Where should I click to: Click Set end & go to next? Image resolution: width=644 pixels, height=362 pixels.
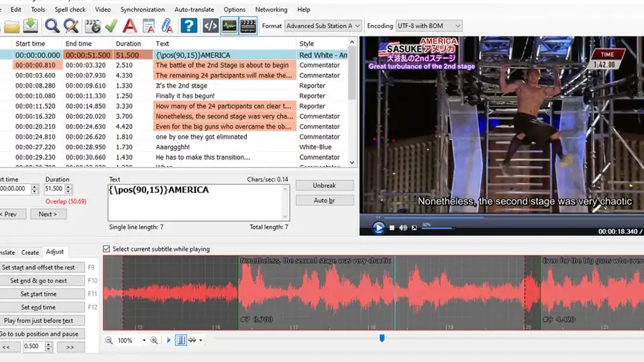41,281
